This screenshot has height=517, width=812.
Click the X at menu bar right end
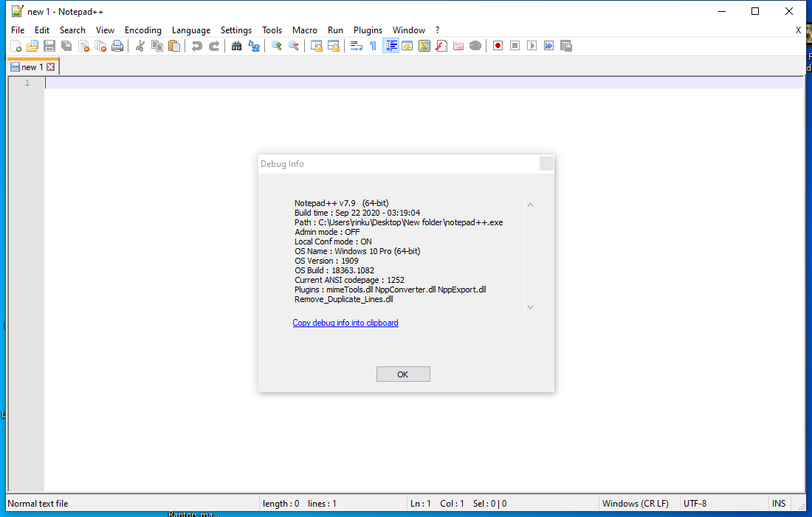click(x=798, y=30)
